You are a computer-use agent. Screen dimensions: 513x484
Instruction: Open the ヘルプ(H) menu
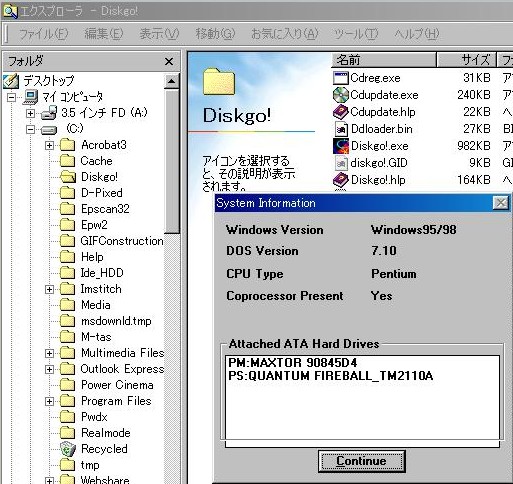click(417, 34)
